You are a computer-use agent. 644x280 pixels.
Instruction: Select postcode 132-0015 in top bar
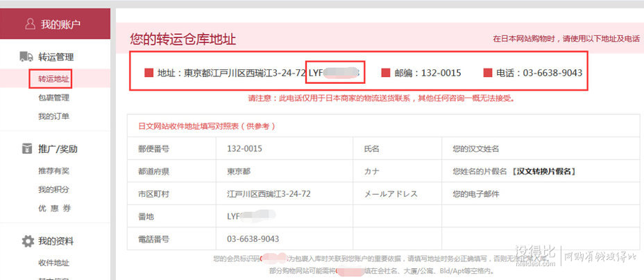pyautogui.click(x=441, y=73)
